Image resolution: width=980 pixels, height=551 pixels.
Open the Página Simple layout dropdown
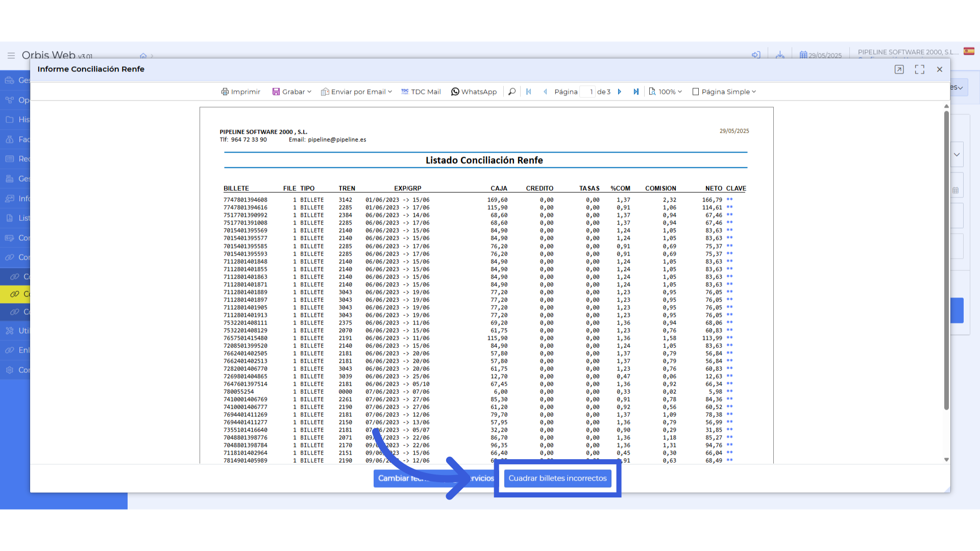pos(724,92)
